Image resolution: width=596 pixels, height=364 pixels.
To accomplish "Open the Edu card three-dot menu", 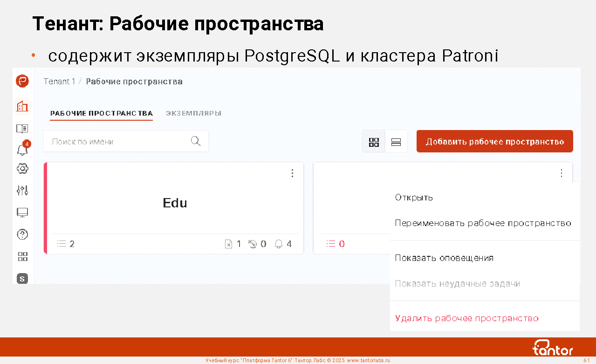I will [292, 173].
